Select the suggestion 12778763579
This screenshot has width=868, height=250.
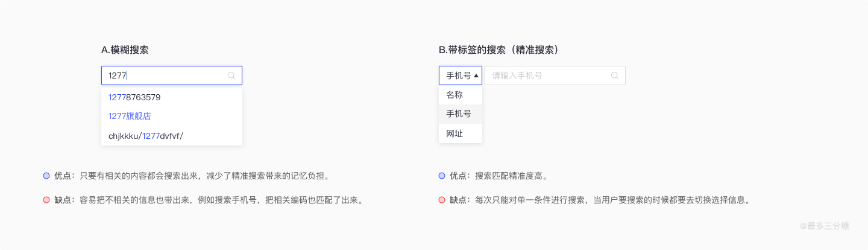coord(134,97)
